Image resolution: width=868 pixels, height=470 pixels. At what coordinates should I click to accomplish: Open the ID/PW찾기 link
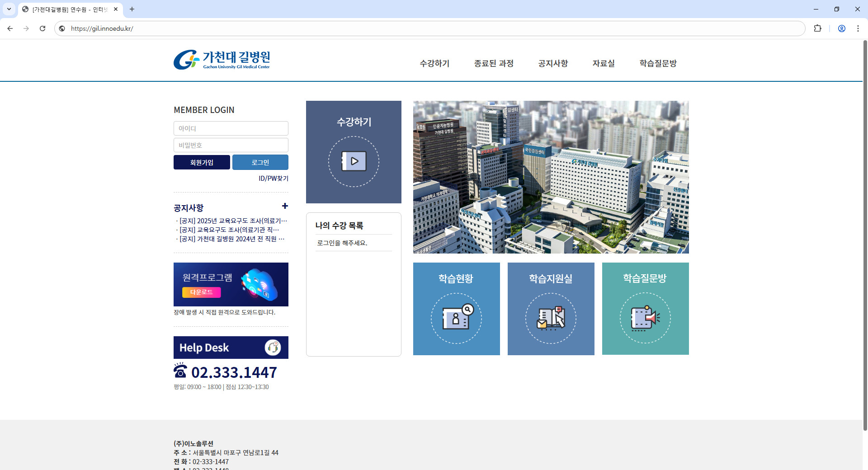click(274, 179)
